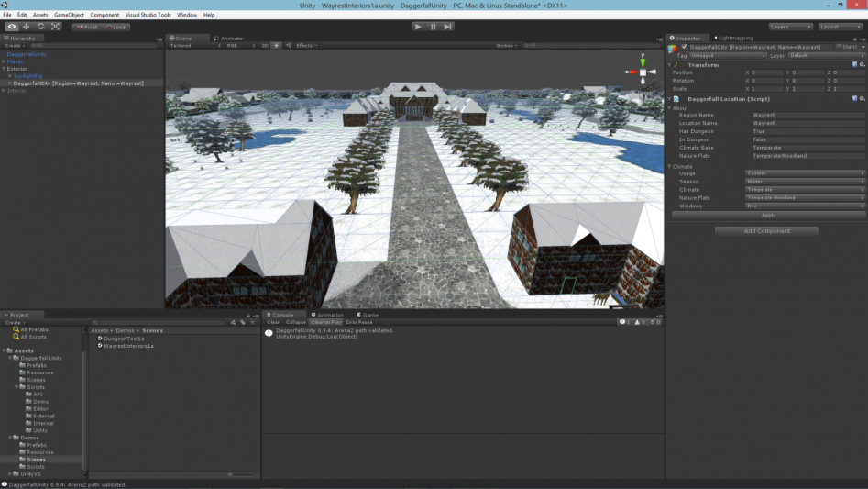Viewport: 868px width, 489px height.
Task: Select DaggerfallUnity in the Hierarchy
Action: (x=27, y=54)
